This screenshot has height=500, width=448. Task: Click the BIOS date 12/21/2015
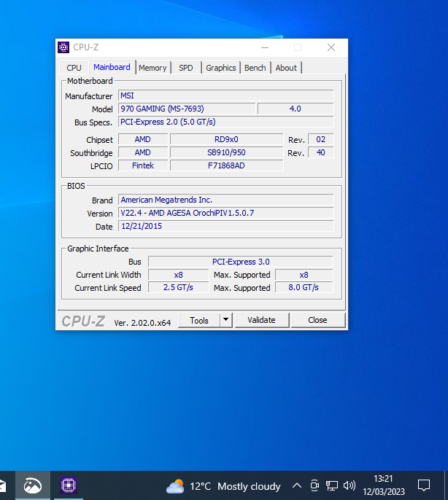[226, 226]
